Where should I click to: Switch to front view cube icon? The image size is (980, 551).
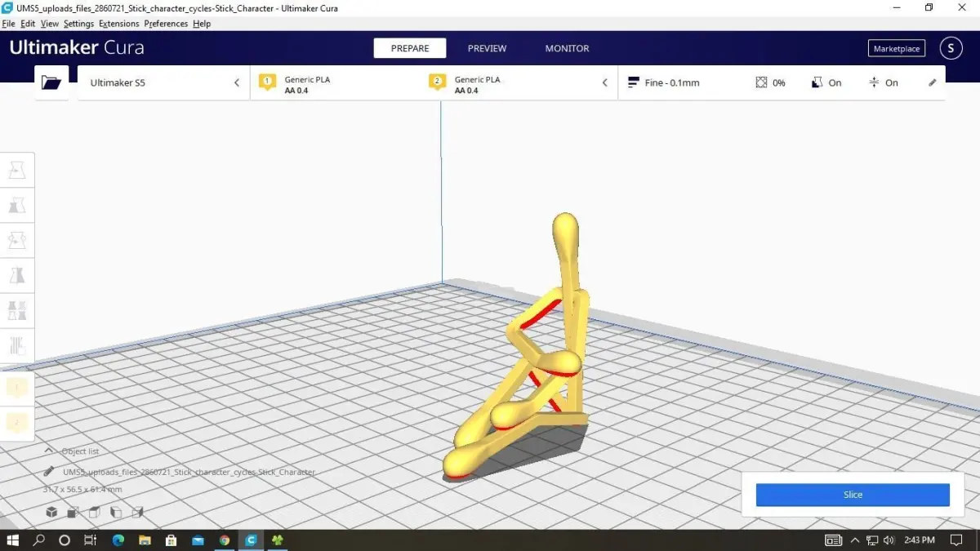pos(73,512)
